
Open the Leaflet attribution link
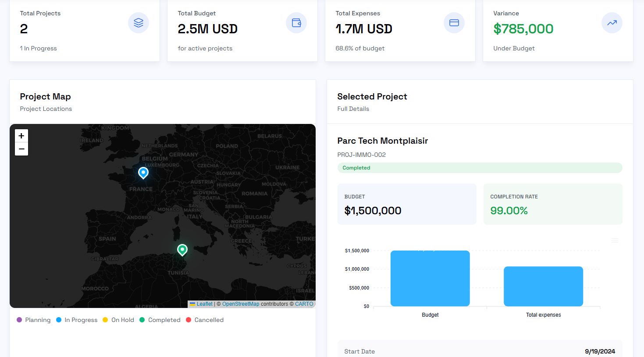tap(204, 304)
